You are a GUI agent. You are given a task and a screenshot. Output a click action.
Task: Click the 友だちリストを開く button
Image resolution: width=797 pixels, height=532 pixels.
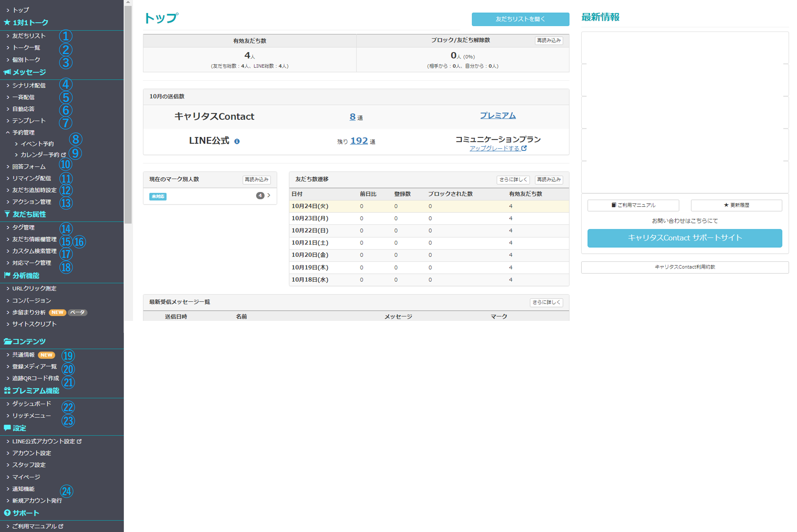(x=520, y=19)
